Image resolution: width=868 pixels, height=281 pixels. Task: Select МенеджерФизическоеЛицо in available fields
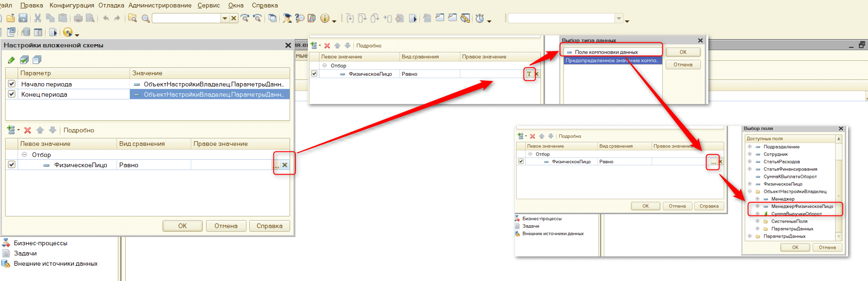tap(802, 206)
